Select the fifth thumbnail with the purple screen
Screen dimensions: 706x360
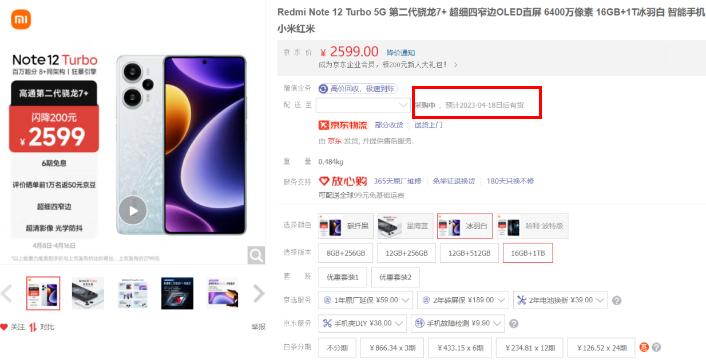[x=222, y=293]
